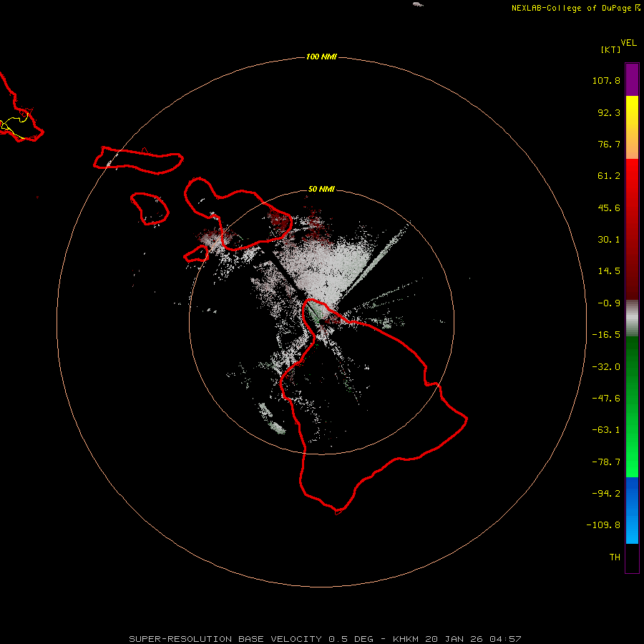The image size is (644, 644).
Task: Click the 107.8 velocity scale value
Action: point(606,80)
